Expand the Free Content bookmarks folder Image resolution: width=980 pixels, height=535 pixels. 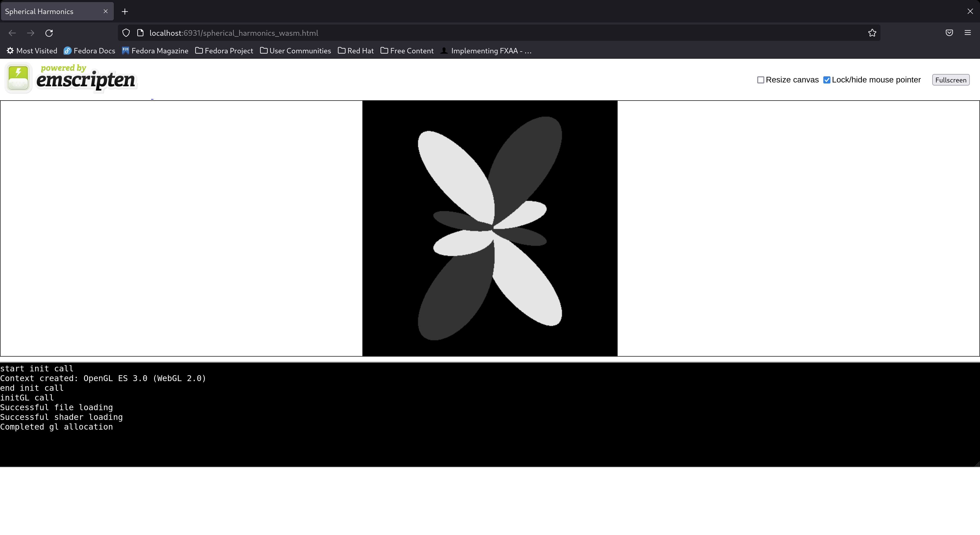point(407,51)
